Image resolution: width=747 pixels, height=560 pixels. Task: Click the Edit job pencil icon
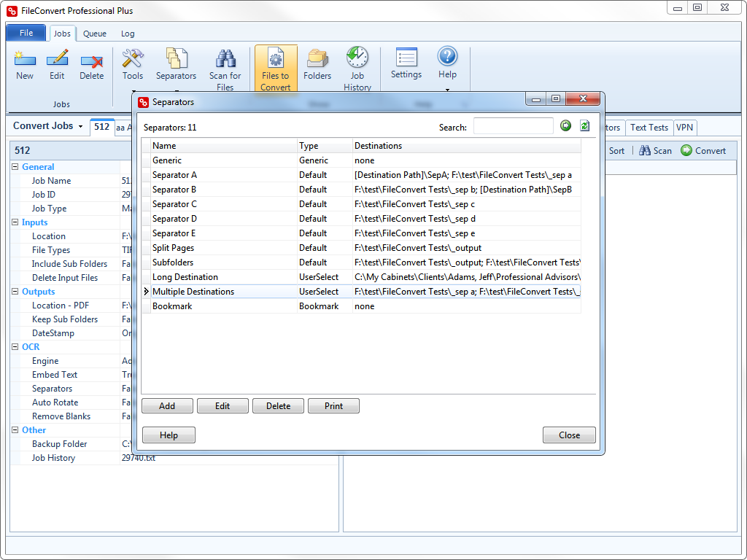point(57,58)
